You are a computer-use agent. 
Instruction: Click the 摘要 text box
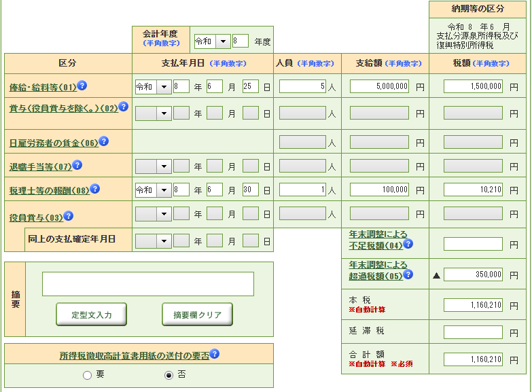point(148,284)
